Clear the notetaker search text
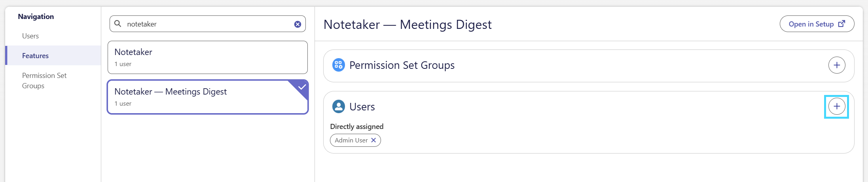The height and width of the screenshot is (182, 868). [298, 24]
